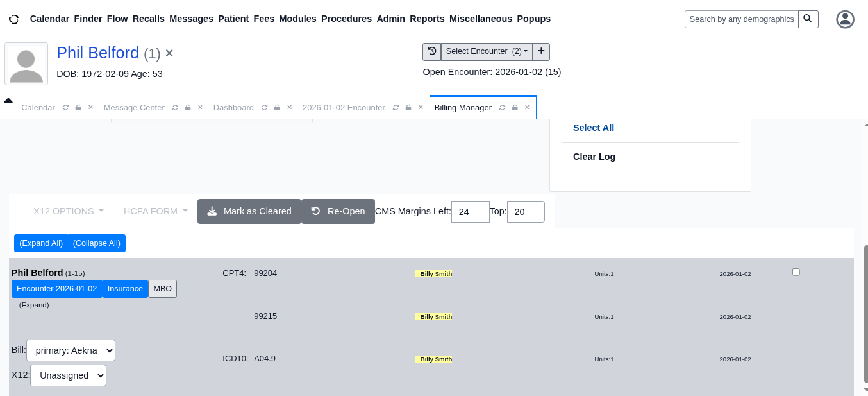This screenshot has width=868, height=396.
Task: Toggle the lock on Calendar tab
Action: pyautogui.click(x=78, y=108)
